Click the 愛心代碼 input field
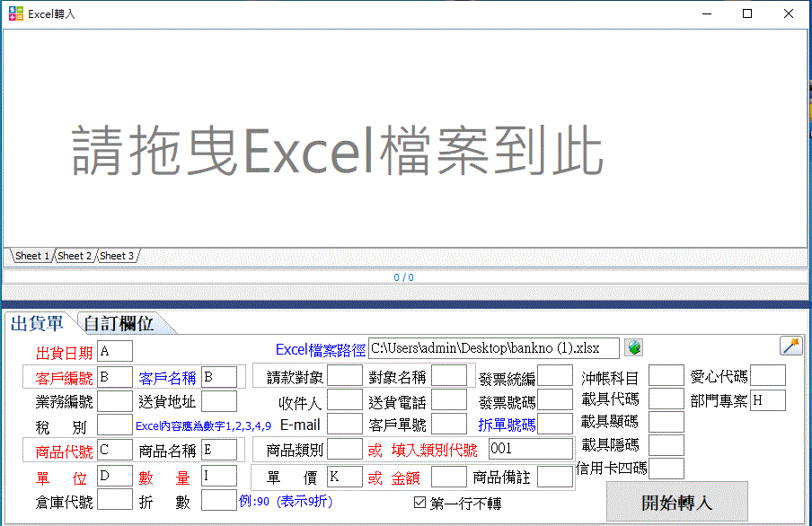This screenshot has width=812, height=526. (x=768, y=376)
